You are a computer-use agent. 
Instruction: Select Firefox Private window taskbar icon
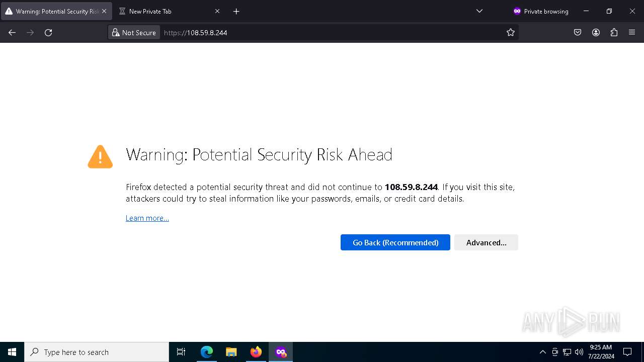click(x=281, y=352)
